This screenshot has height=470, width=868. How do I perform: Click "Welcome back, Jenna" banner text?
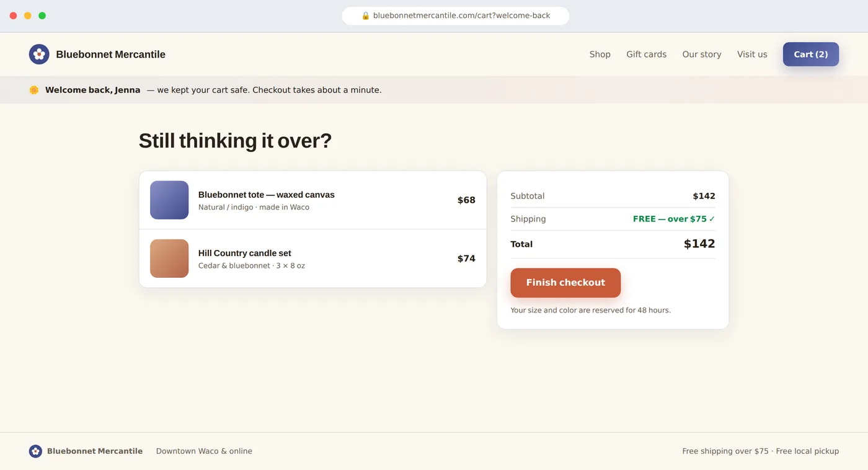[x=93, y=90]
